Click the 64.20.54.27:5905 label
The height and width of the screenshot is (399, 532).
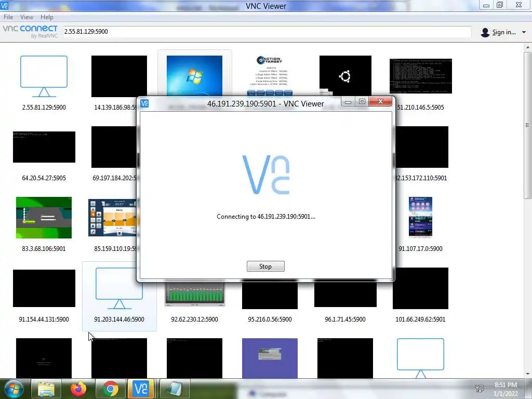tap(44, 178)
